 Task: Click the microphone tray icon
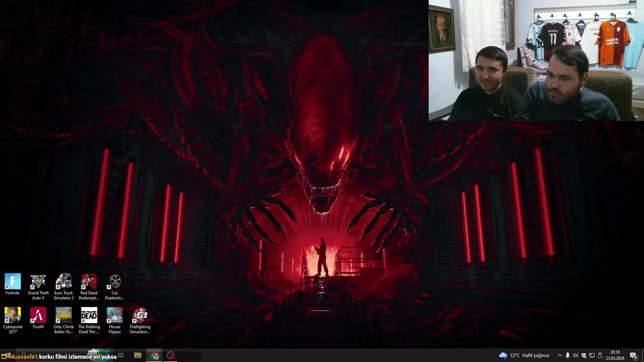pyautogui.click(x=568, y=355)
